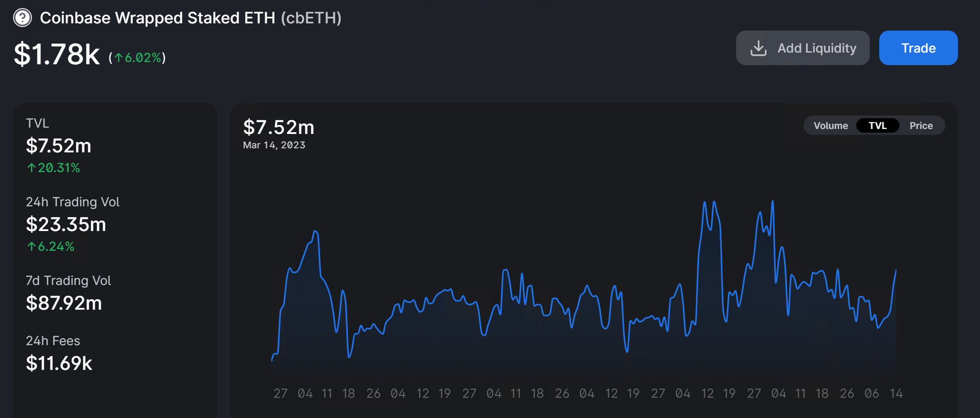Switch chart to Volume view
Viewport: 980px width, 418px height.
tap(830, 126)
